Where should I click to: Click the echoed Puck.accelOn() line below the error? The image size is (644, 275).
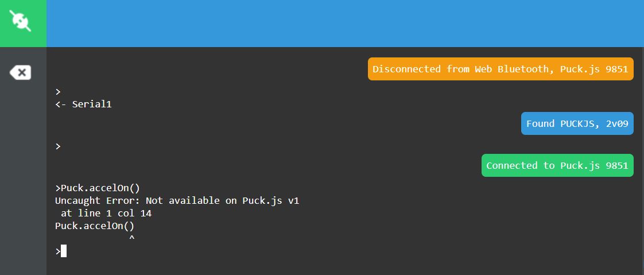[x=95, y=226]
